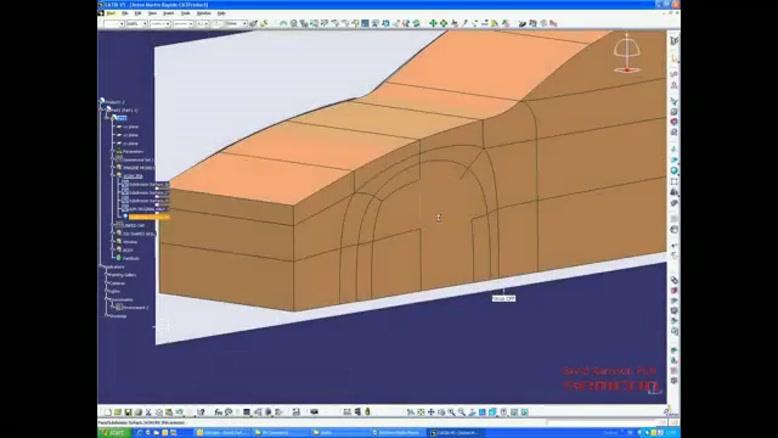Viewport: 778px width, 438px height.
Task: Click the Fit All In view icon
Action: (421, 412)
